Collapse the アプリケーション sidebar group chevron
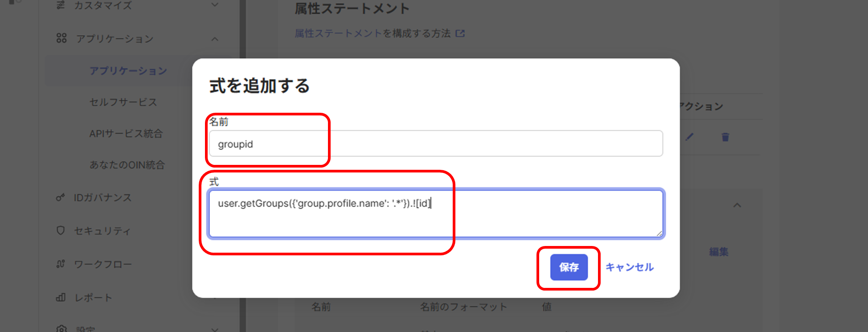Screen dimensions: 868x332 pyautogui.click(x=215, y=39)
